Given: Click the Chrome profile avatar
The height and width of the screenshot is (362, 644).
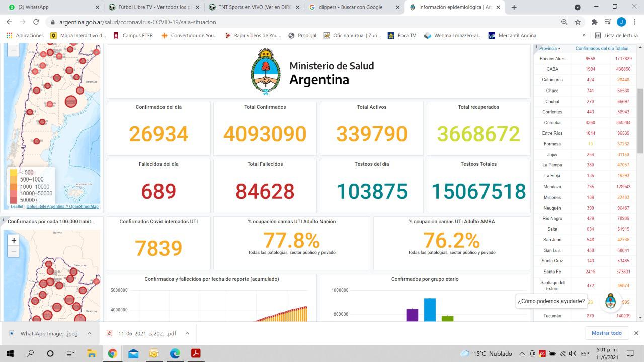Looking at the screenshot, I should (621, 22).
